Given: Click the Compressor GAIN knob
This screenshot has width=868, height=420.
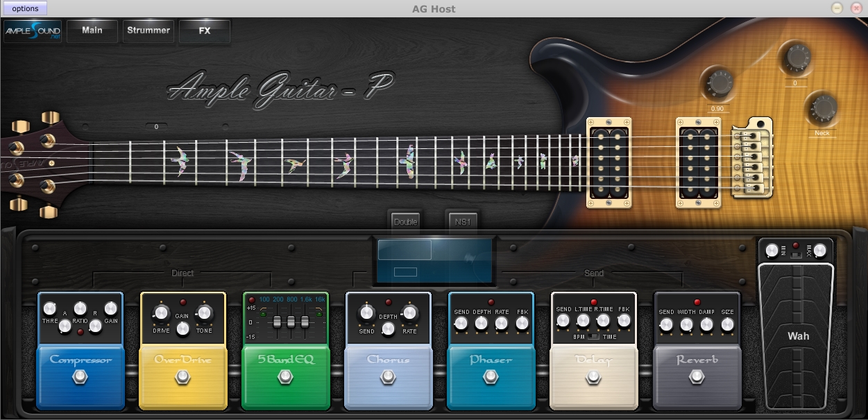Looking at the screenshot, I should coord(110,308).
